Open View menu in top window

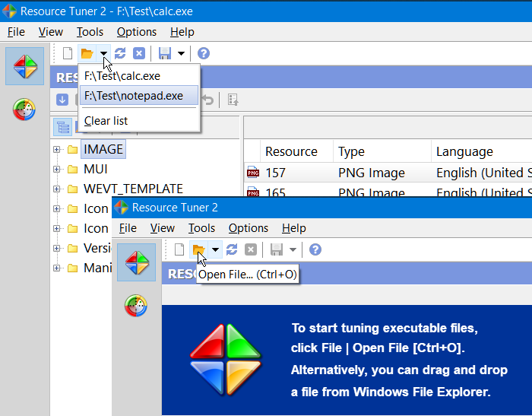(51, 32)
